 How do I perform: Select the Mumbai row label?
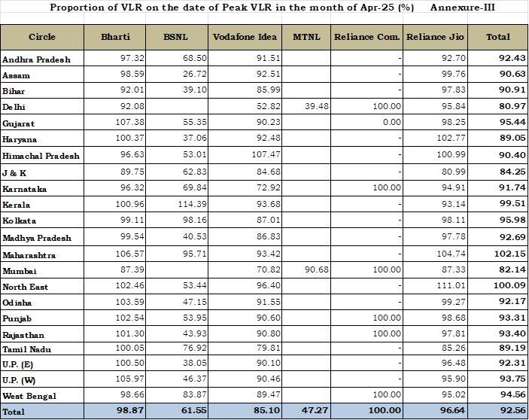coord(20,271)
